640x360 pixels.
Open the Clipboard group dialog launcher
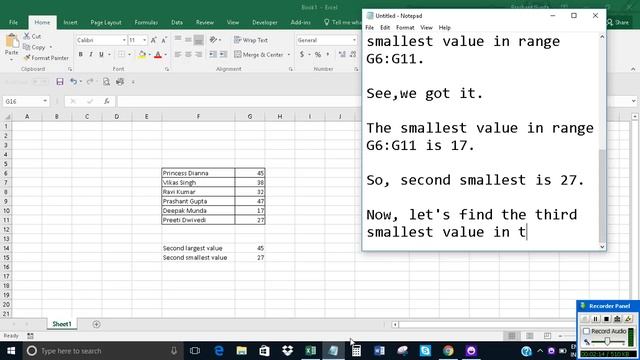70,69
